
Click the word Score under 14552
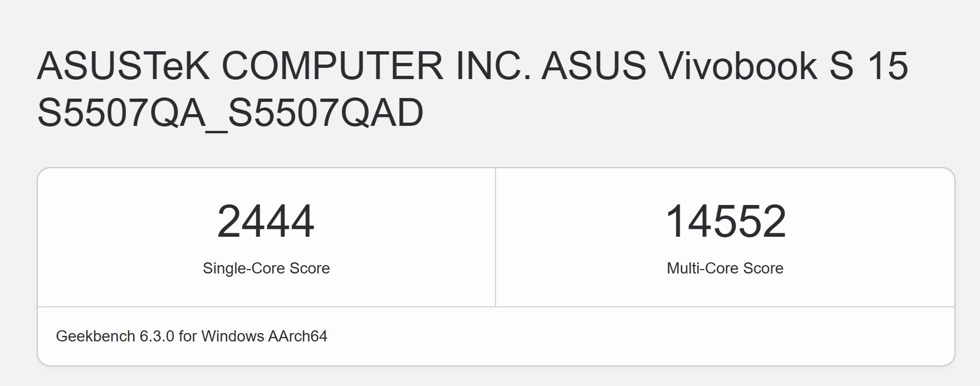point(763,268)
